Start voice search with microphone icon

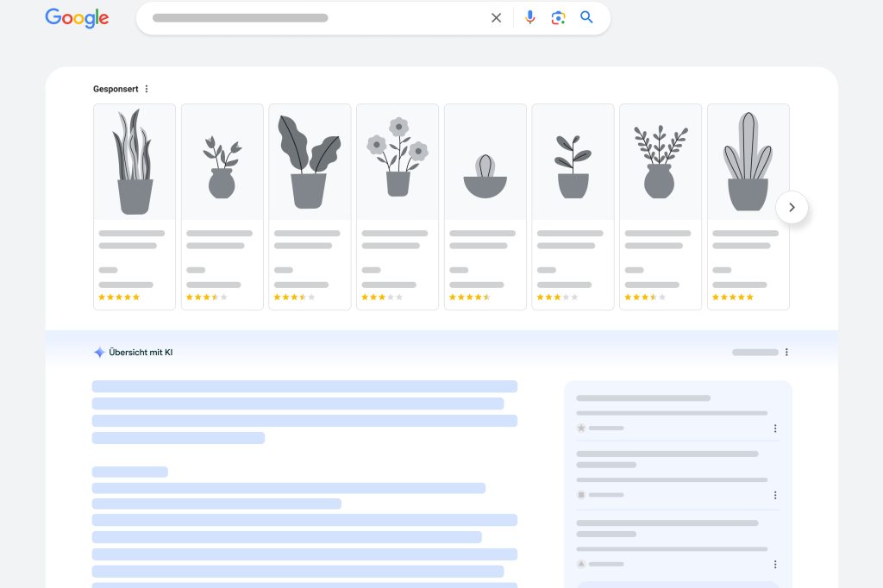(x=529, y=18)
